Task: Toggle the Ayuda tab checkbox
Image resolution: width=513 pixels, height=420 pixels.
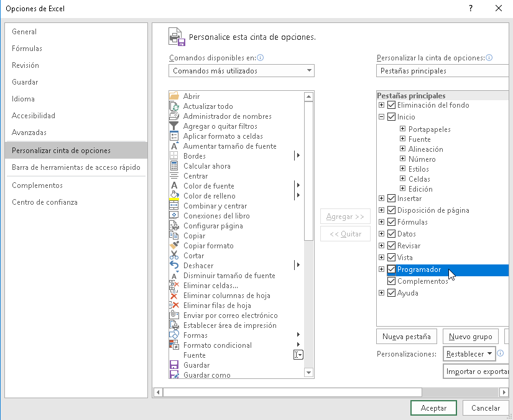Action: point(391,292)
